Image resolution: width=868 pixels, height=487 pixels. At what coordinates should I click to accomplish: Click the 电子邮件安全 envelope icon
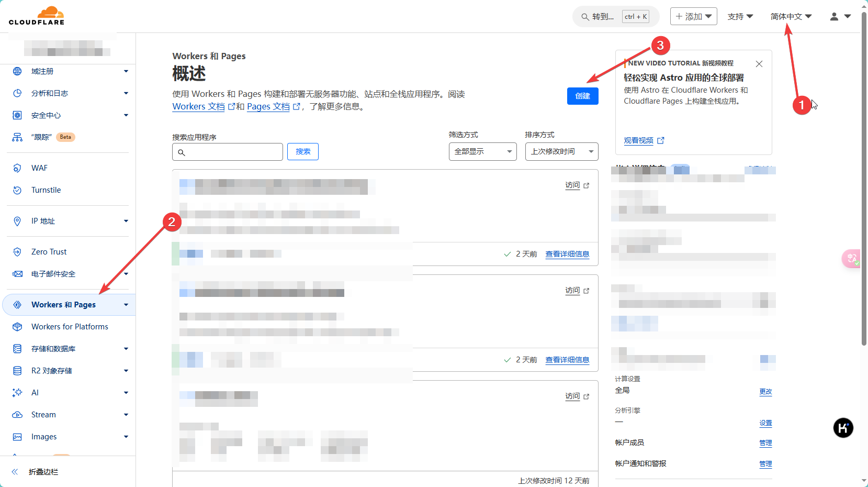click(17, 274)
